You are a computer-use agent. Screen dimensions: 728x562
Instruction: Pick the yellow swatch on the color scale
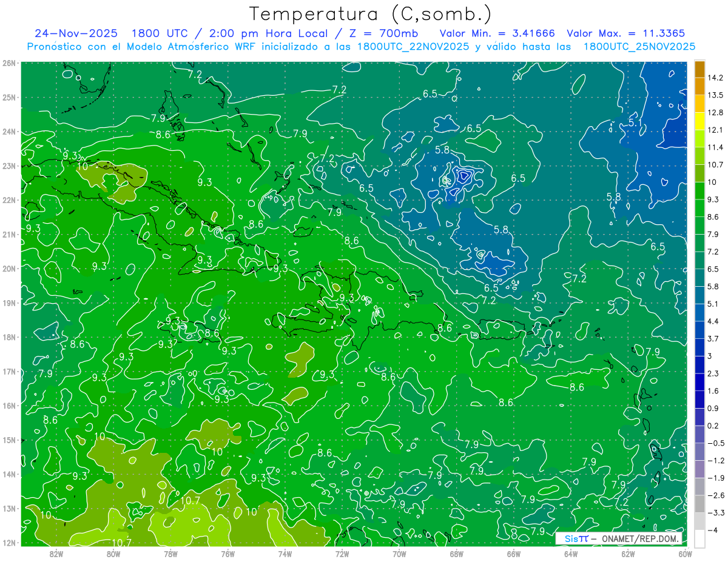click(699, 121)
